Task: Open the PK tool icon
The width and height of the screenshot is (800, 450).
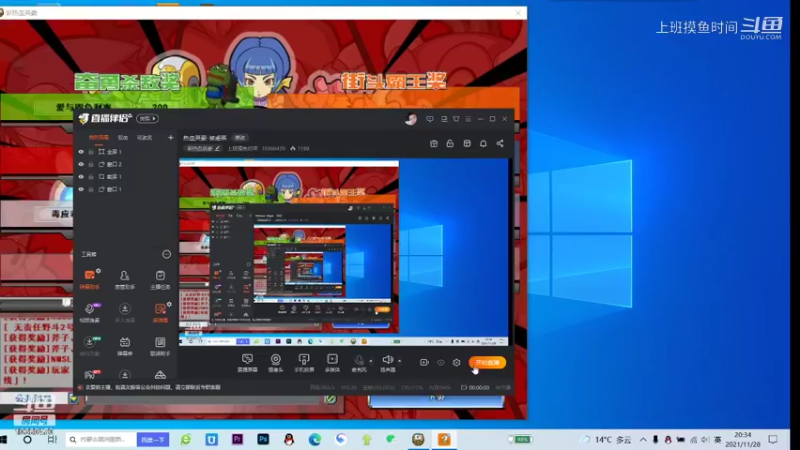Action: 89,374
